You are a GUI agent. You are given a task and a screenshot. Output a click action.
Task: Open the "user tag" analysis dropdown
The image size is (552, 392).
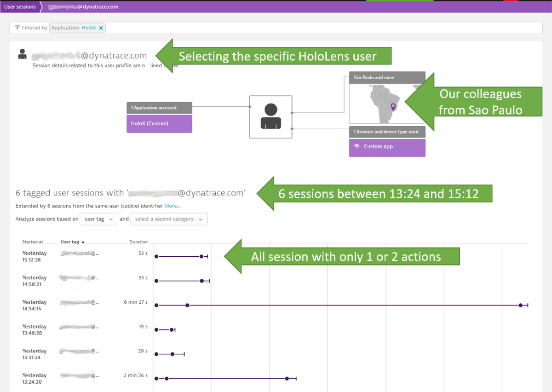coord(98,219)
